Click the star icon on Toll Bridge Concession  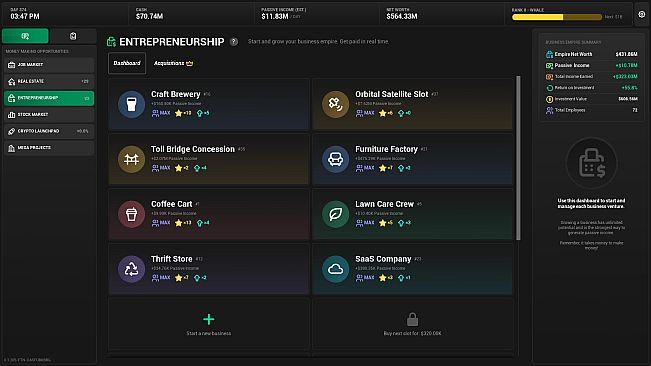pyautogui.click(x=179, y=168)
